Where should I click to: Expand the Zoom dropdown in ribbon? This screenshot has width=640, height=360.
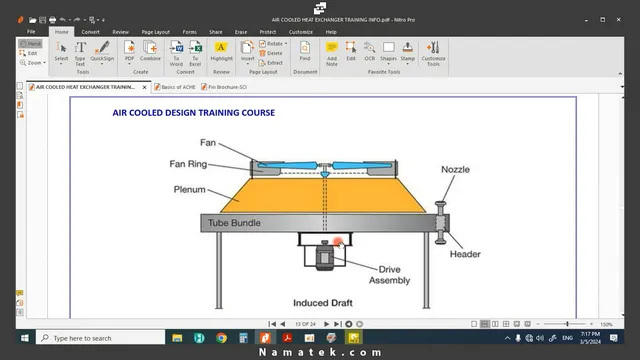pyautogui.click(x=44, y=63)
